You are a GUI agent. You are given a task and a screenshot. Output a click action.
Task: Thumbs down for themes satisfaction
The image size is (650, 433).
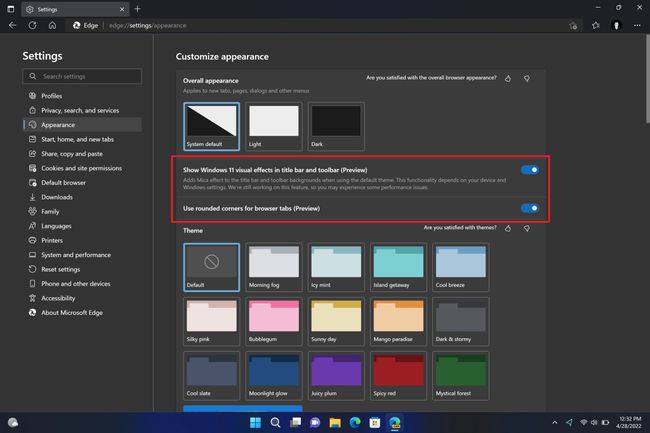(x=526, y=228)
